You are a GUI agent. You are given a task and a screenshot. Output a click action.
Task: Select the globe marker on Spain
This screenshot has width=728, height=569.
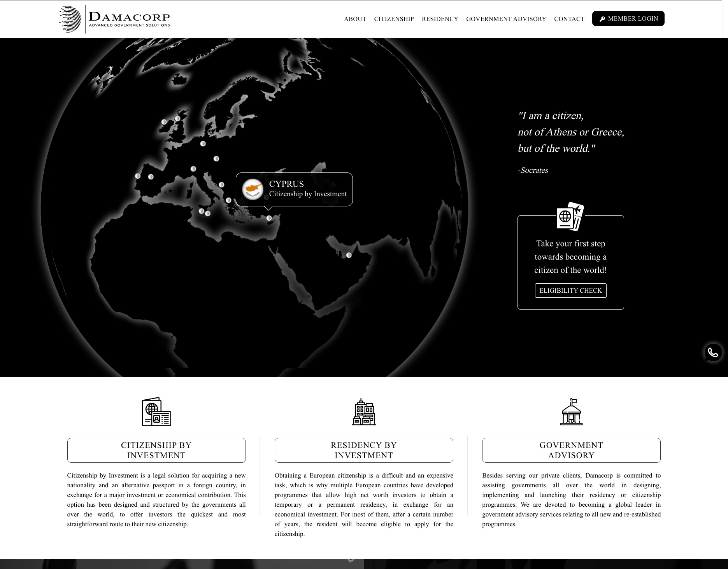[151, 177]
